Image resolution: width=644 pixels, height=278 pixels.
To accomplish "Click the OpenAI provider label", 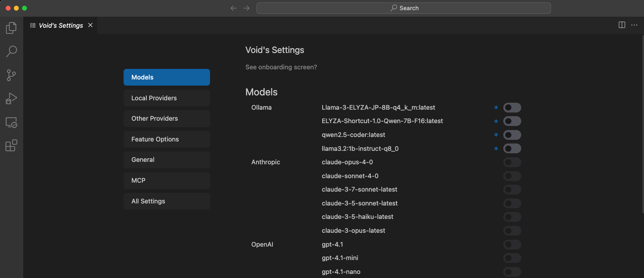I will (262, 245).
